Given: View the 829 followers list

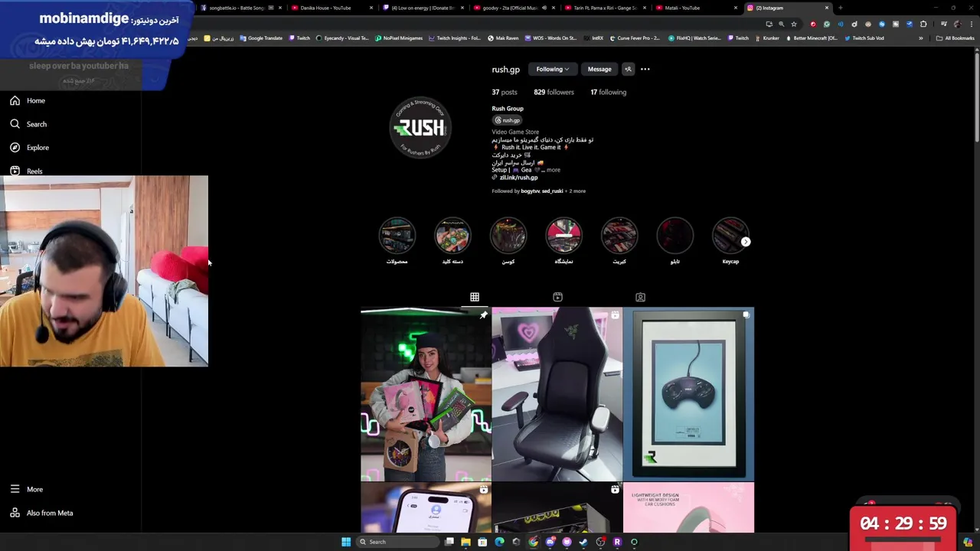Looking at the screenshot, I should 554,92.
